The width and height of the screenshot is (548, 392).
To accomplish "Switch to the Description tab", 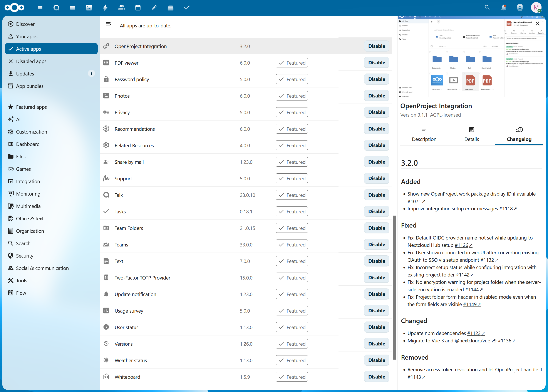I will (424, 135).
